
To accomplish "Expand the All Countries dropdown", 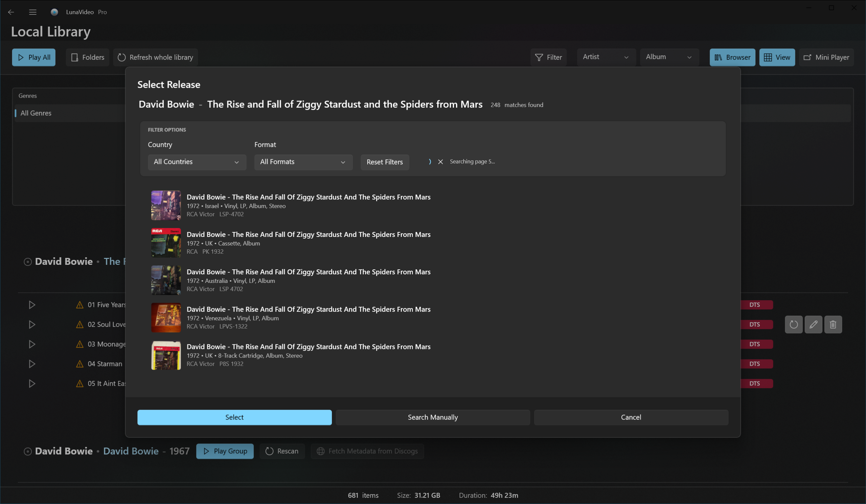I will coord(197,162).
